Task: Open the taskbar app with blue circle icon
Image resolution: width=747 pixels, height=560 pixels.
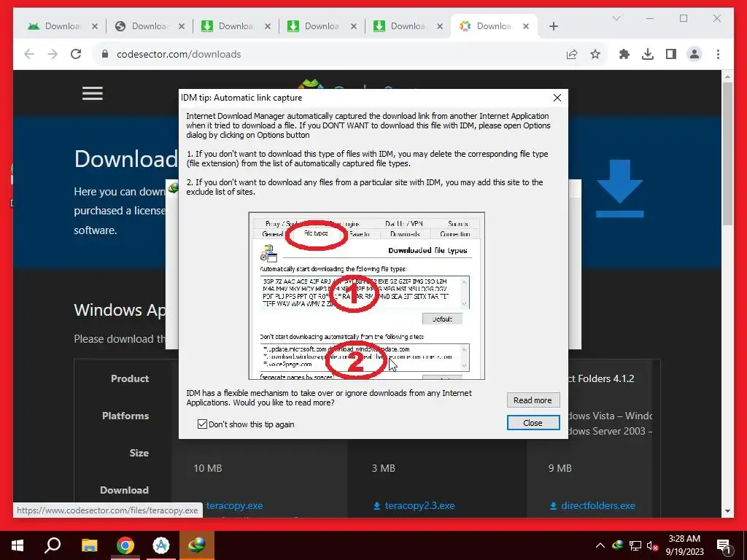Action: click(x=161, y=545)
